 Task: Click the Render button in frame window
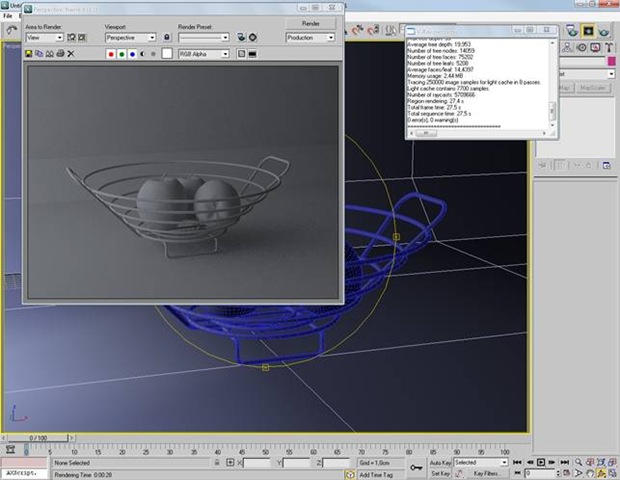(x=310, y=22)
